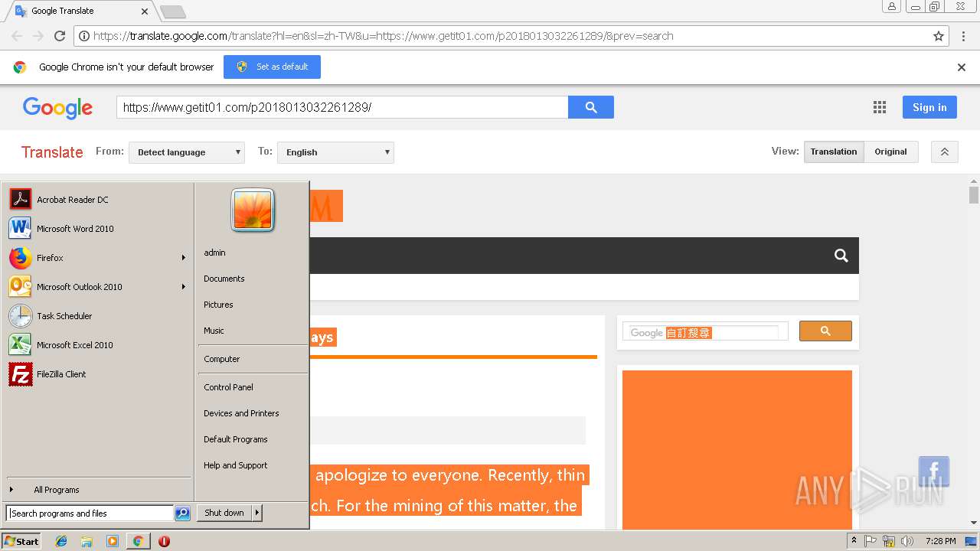This screenshot has width=980, height=551.
Task: Open Task Scheduler
Action: click(97, 316)
